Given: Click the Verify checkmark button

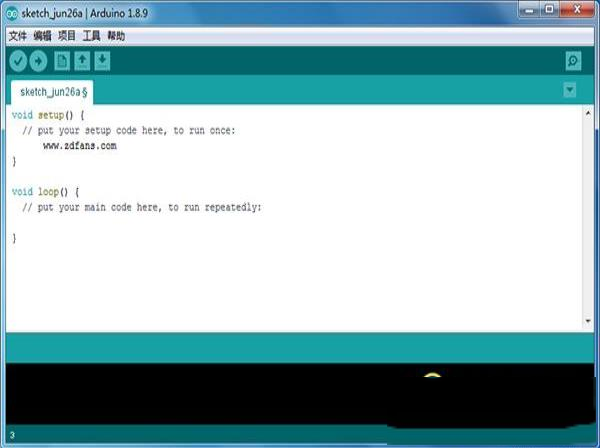Looking at the screenshot, I should (x=18, y=61).
